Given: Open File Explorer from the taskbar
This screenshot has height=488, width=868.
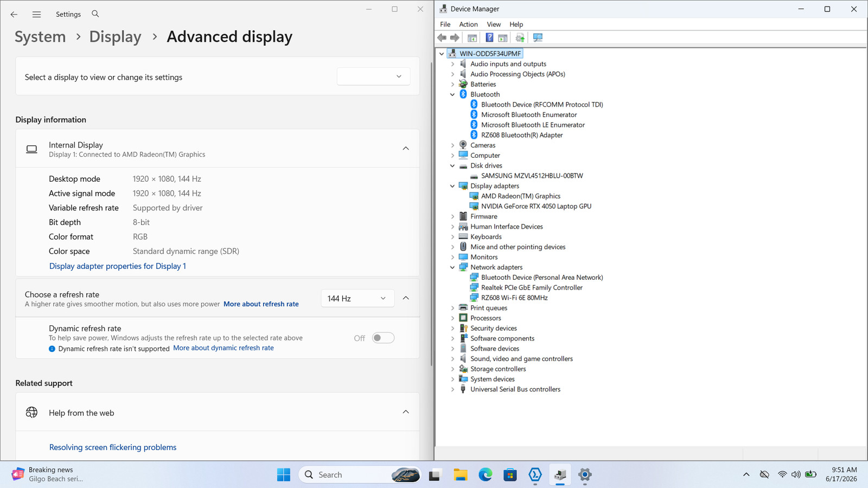Looking at the screenshot, I should click(x=461, y=475).
